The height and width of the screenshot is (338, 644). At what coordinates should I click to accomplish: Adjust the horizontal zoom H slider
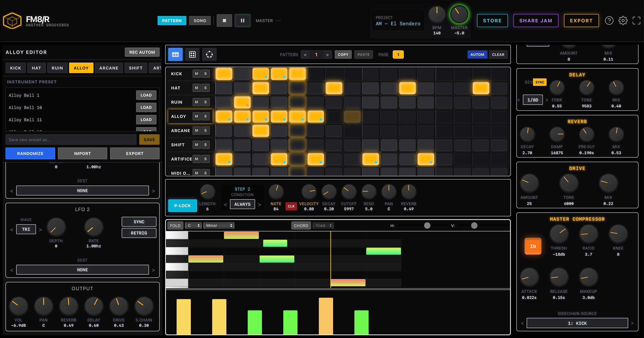point(427,226)
